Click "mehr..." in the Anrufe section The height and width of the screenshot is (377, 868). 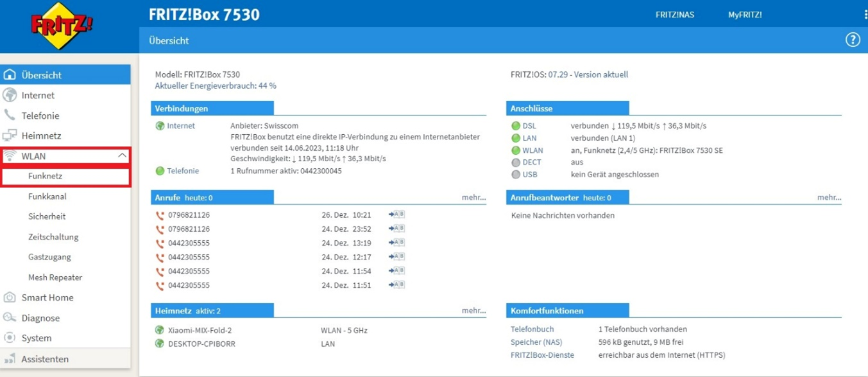point(473,198)
